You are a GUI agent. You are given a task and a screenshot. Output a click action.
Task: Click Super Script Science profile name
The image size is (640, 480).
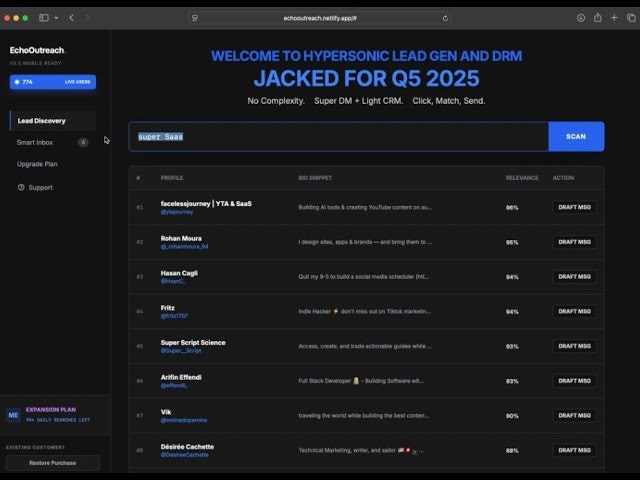coord(193,342)
